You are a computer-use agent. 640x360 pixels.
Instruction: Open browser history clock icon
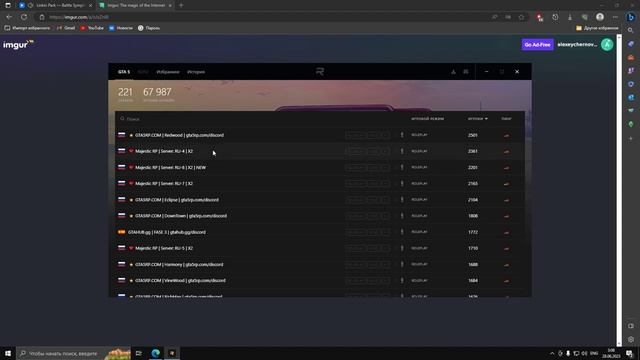(x=555, y=17)
